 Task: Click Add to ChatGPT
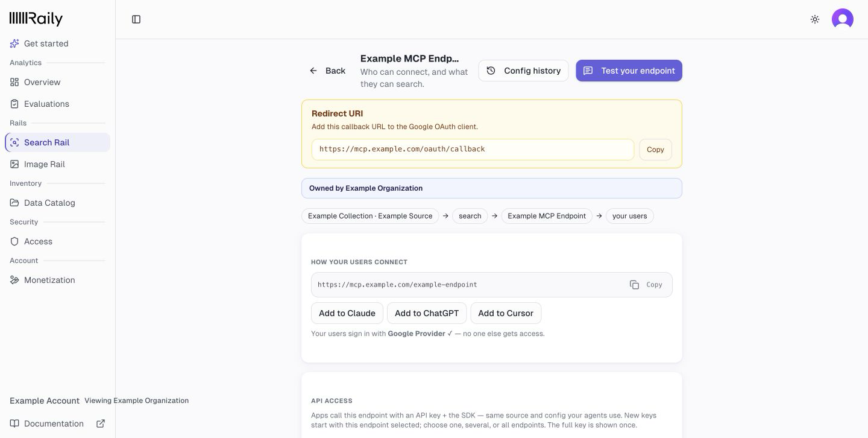[x=427, y=313]
